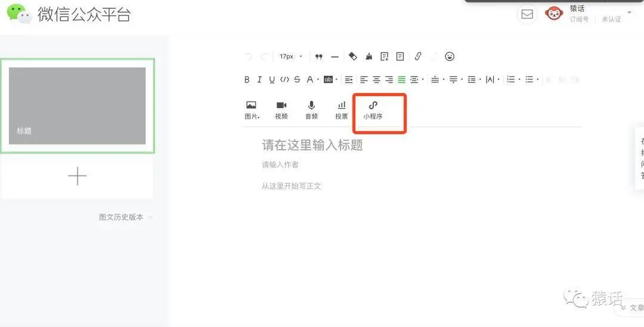Screen dimensions: 644x327
Task: Apply first-line indent to the paragraph
Action: tap(349, 80)
